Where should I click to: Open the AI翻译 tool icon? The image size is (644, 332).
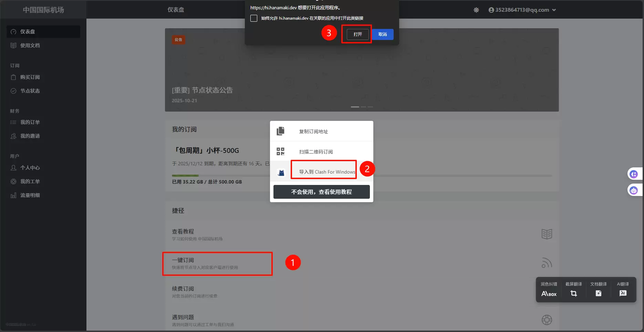click(x=623, y=293)
